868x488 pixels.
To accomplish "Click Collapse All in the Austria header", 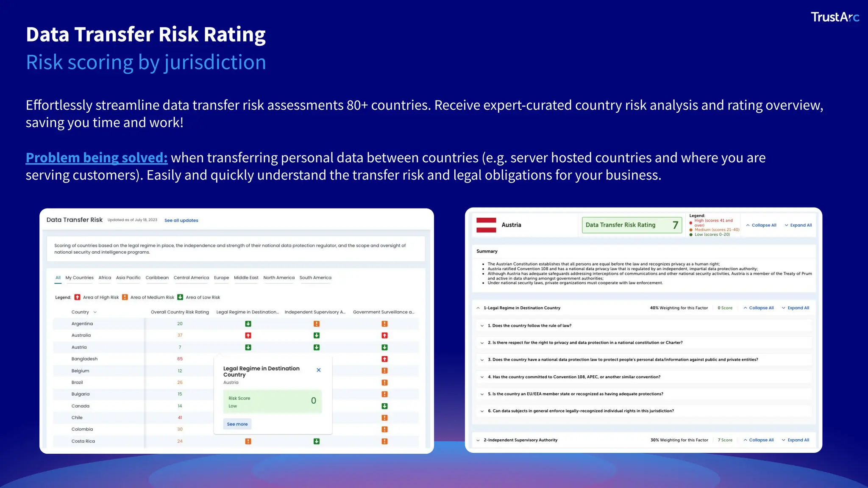I will [761, 225].
